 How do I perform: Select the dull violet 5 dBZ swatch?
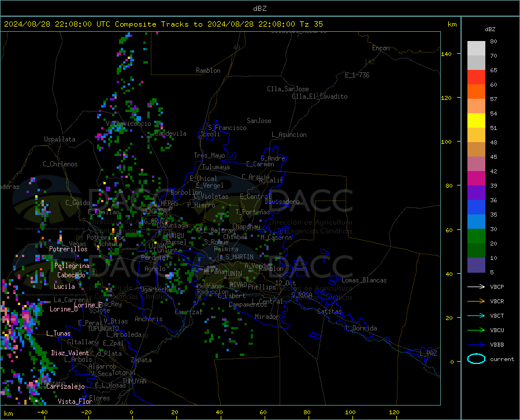click(476, 265)
